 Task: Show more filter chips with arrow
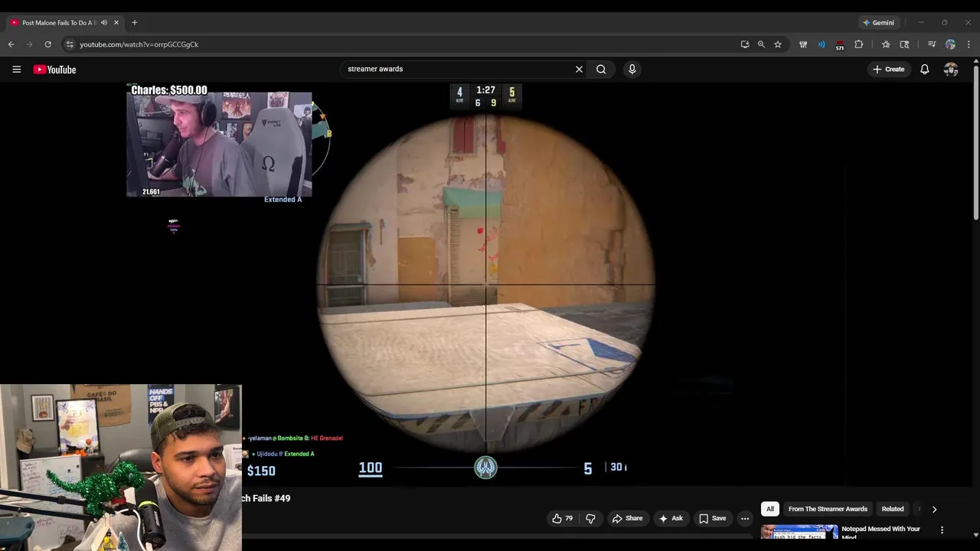tap(934, 509)
